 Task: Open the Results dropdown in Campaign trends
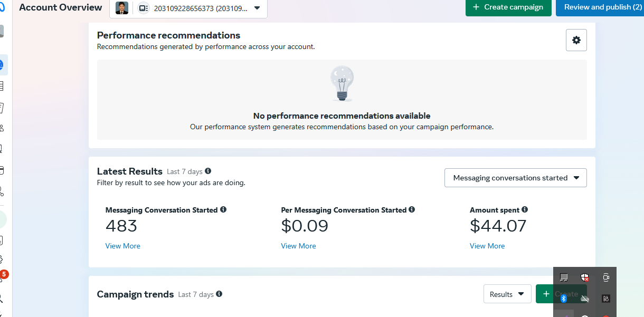pos(507,294)
